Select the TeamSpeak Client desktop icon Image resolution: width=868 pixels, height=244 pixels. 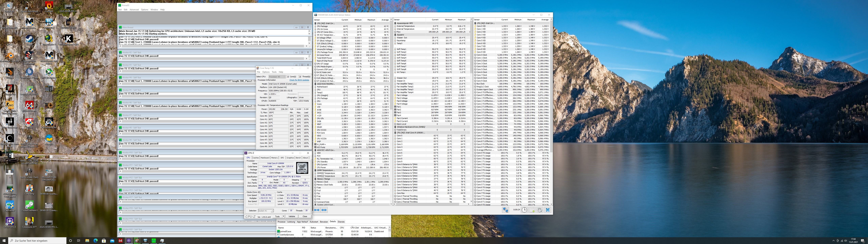(x=29, y=74)
